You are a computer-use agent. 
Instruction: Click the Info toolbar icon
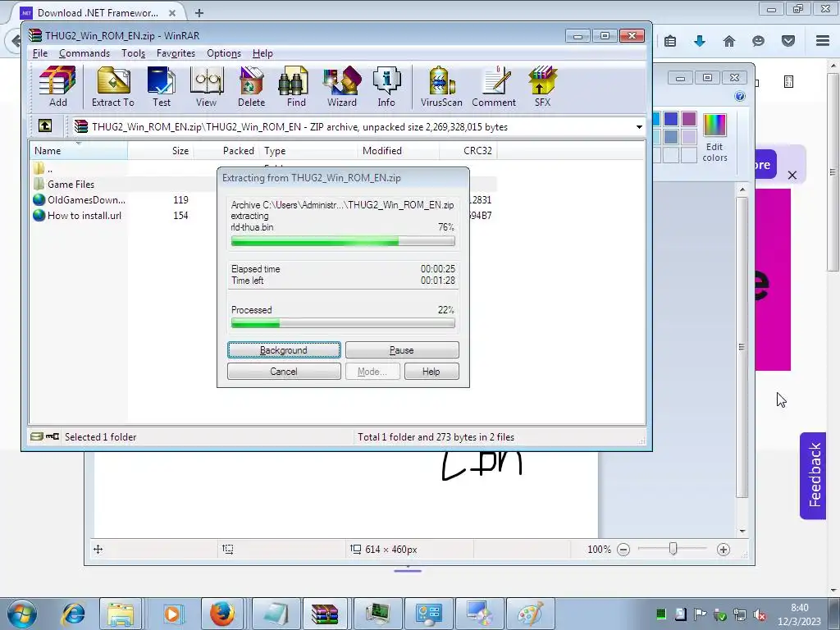(386, 87)
